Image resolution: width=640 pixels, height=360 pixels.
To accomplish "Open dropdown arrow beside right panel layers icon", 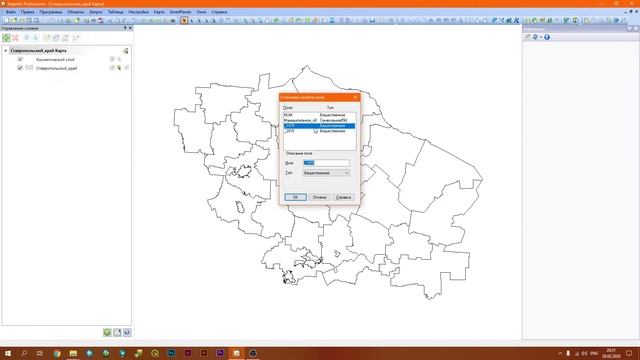I will 541,37.
